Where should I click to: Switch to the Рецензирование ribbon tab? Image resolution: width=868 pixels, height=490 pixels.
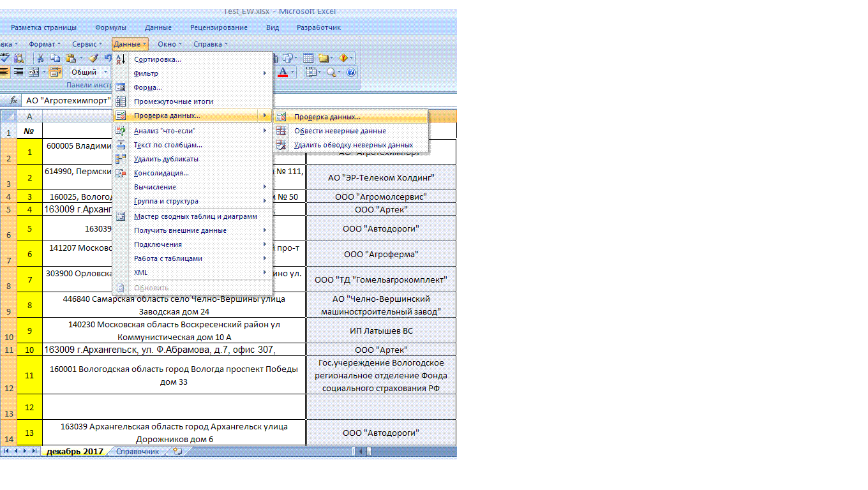point(219,27)
